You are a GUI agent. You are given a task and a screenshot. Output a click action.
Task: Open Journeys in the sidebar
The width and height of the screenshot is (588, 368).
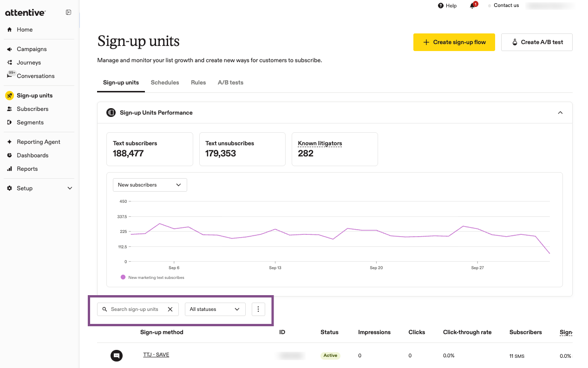tap(29, 63)
